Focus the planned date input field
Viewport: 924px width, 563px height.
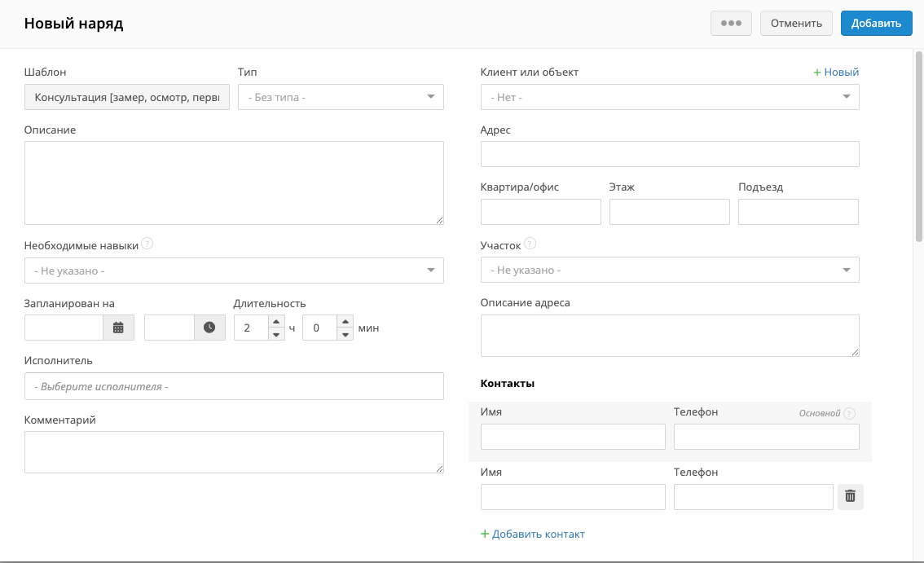(64, 328)
